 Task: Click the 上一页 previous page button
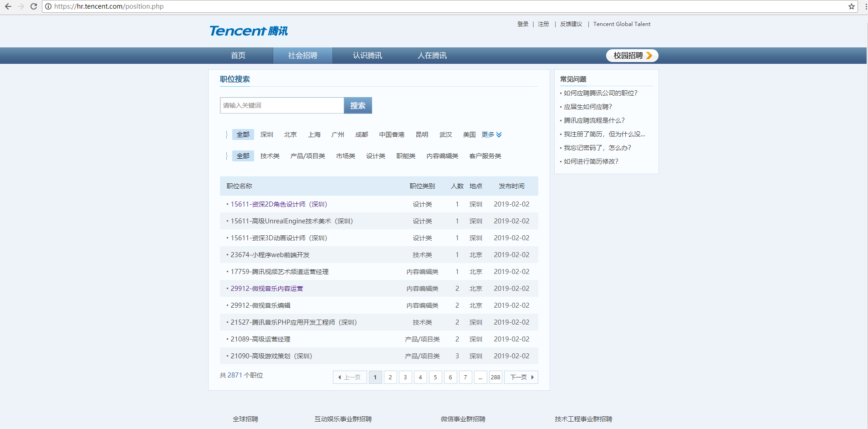[x=350, y=377]
